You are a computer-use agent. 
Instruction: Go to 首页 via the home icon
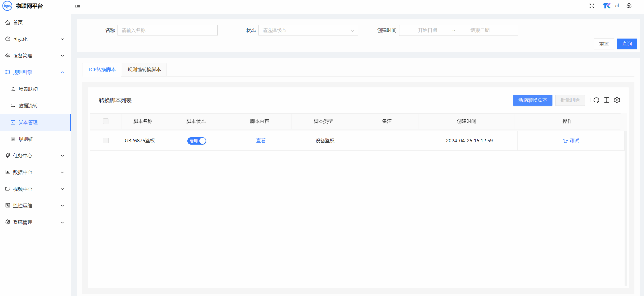pos(8,22)
